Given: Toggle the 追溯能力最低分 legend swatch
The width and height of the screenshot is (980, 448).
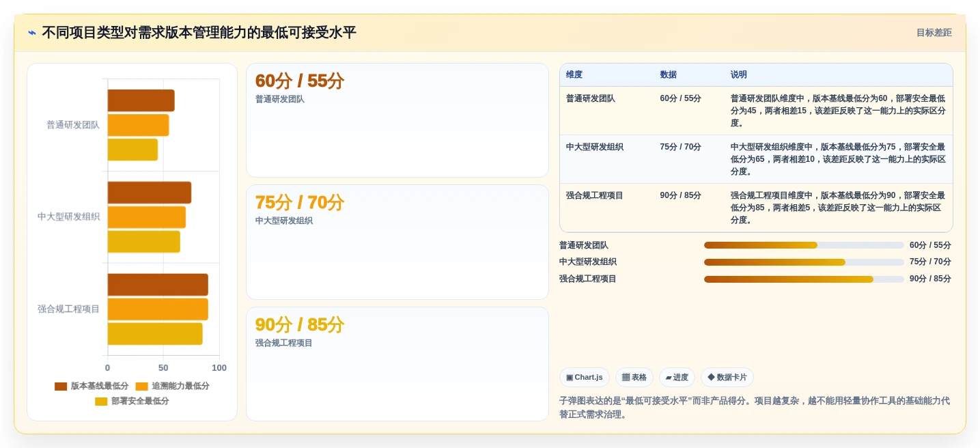Looking at the screenshot, I should point(142,387).
